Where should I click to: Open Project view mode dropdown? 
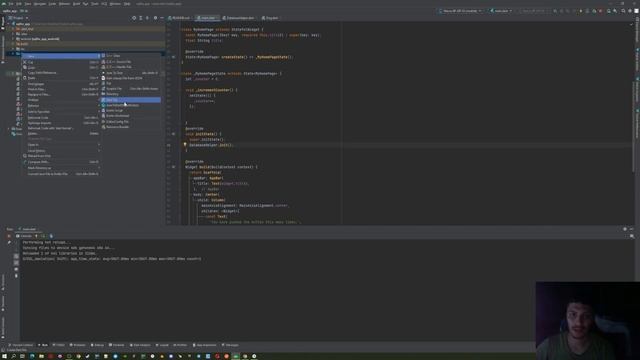[x=19, y=18]
